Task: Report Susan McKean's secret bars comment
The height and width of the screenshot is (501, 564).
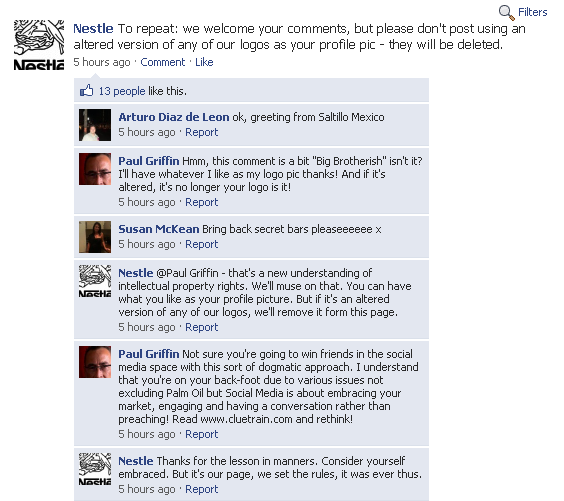Action: point(201,244)
